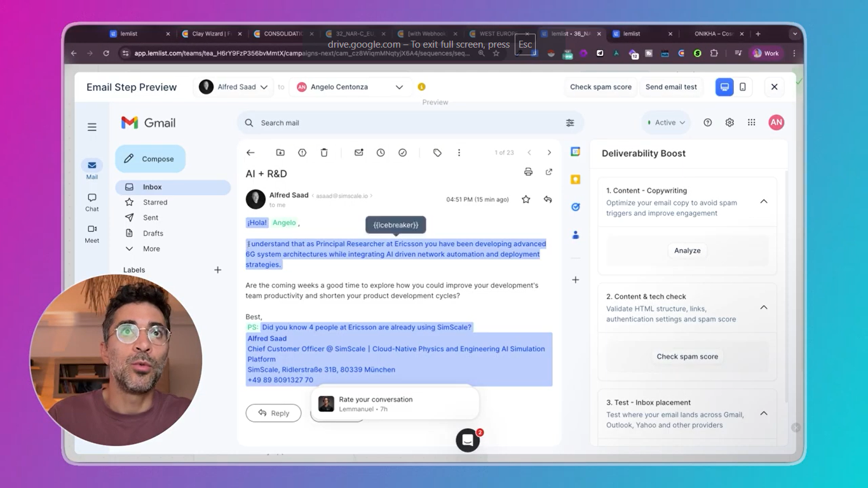Open email in new window
Screen dimensions: 868x488
point(549,172)
